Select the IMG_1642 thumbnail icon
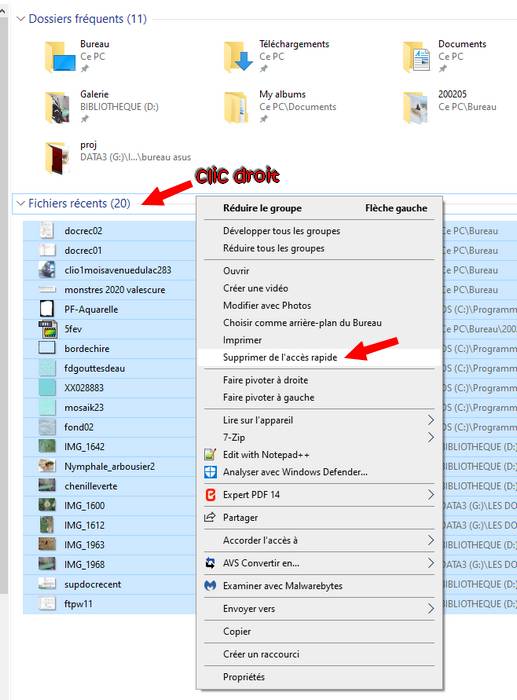This screenshot has width=517, height=700. 47,446
